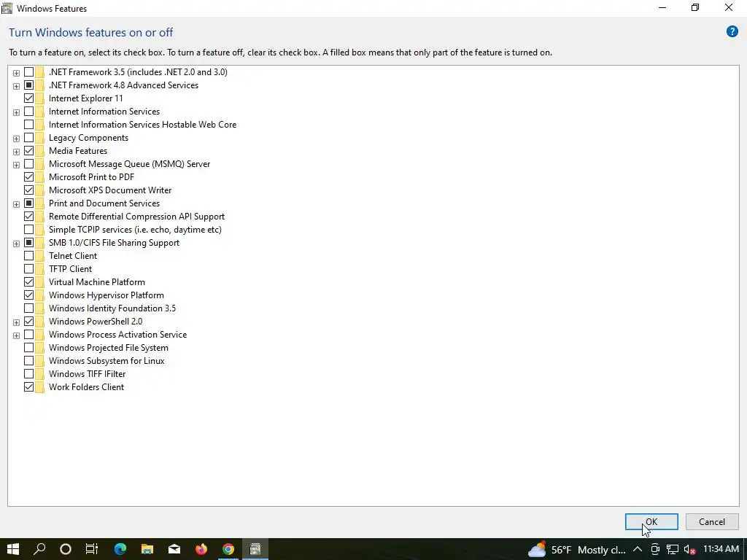Check Windows Projected File System
Screen dimensions: 747x560
[28, 348]
